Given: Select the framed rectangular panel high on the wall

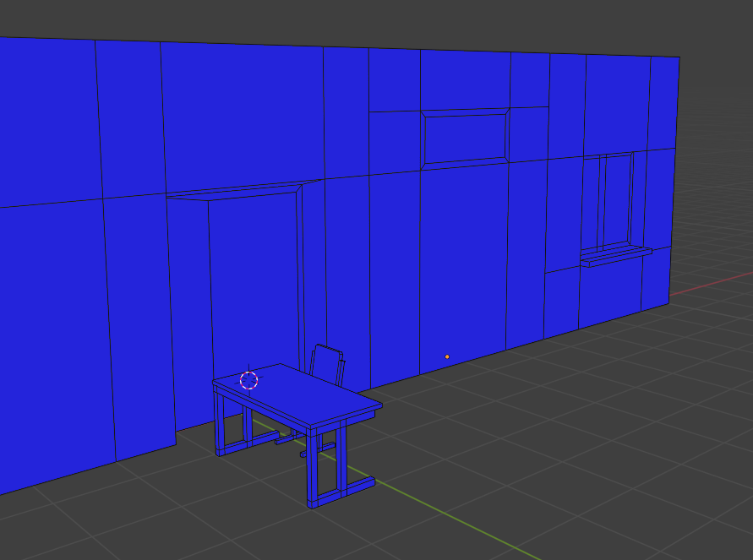Looking at the screenshot, I should [465, 139].
